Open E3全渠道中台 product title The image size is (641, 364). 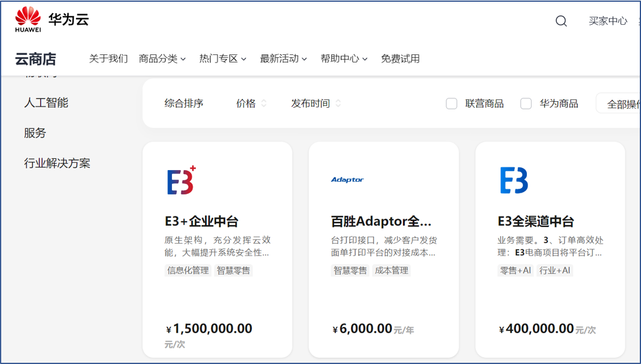click(x=536, y=222)
